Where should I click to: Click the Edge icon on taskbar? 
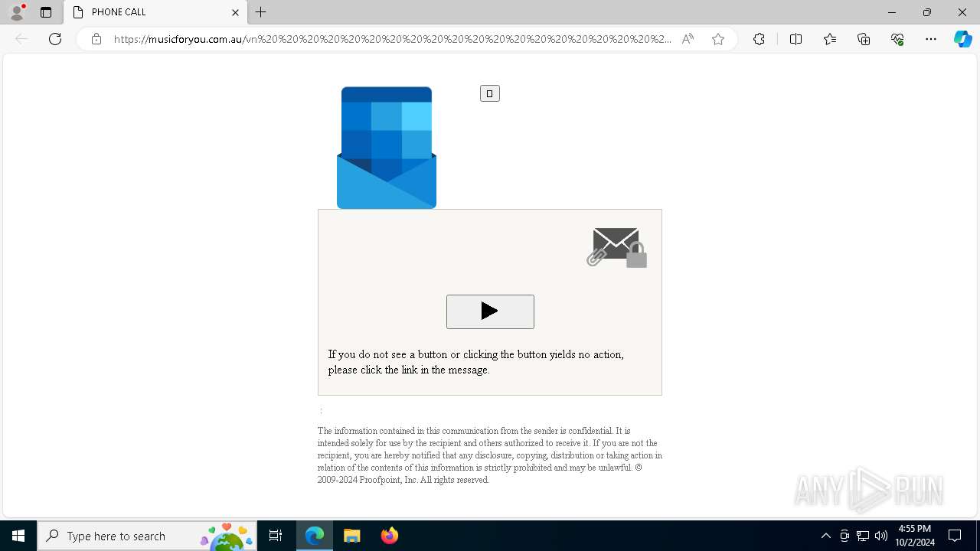[x=315, y=536]
